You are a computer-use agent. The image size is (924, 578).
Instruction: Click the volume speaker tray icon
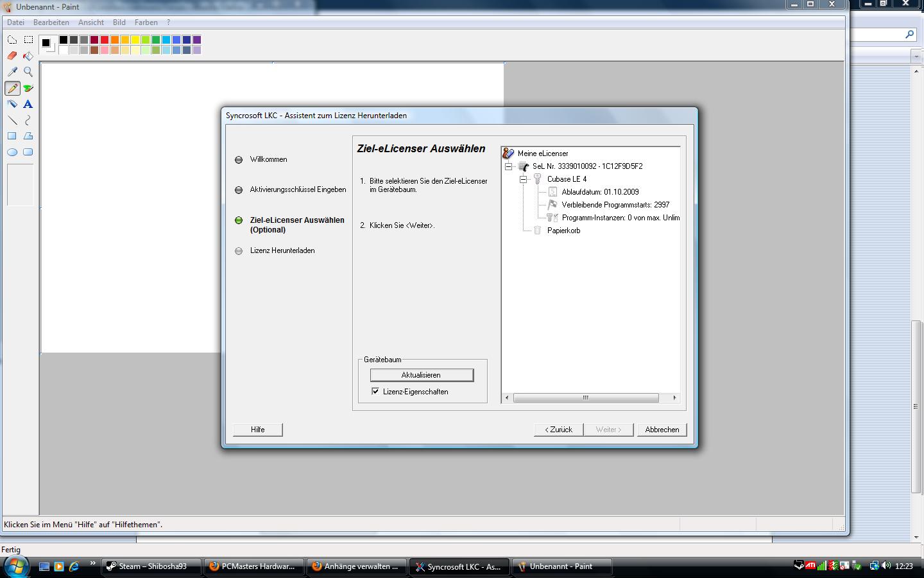pyautogui.click(x=886, y=566)
